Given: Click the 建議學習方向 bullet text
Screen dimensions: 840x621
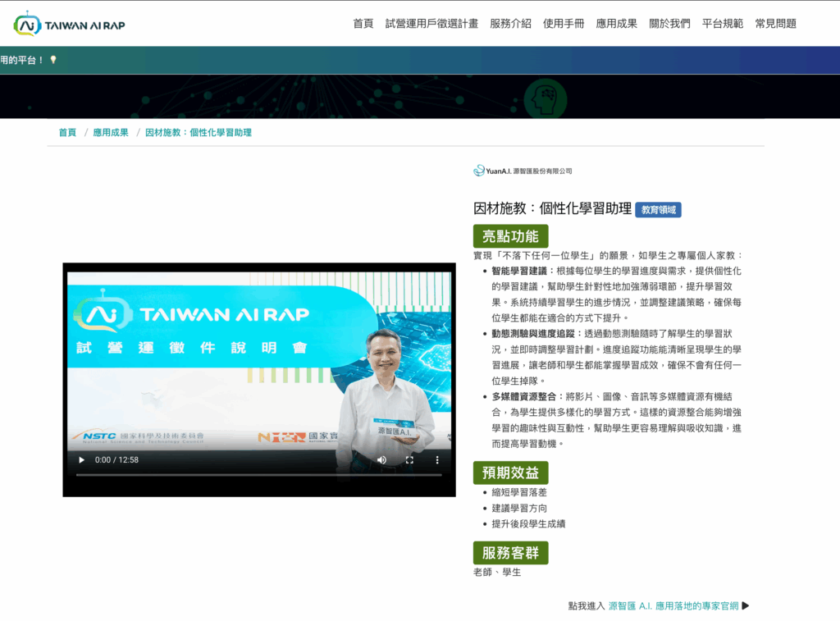Looking at the screenshot, I should 519,508.
